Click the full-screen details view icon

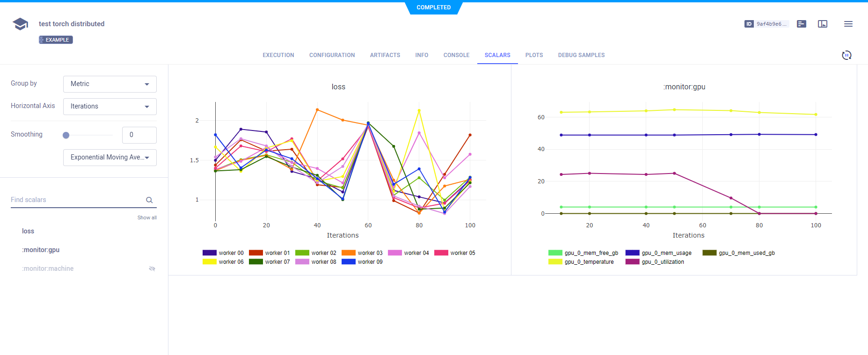click(822, 24)
